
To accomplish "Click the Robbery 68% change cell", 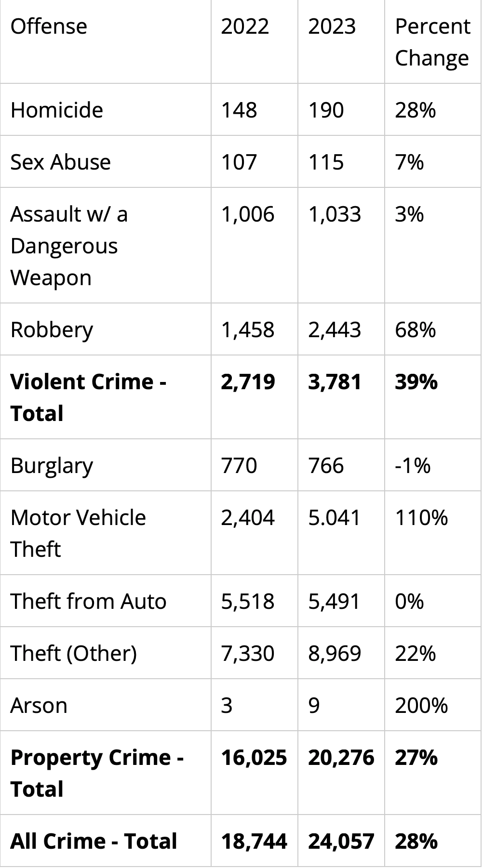I will click(x=416, y=329).
